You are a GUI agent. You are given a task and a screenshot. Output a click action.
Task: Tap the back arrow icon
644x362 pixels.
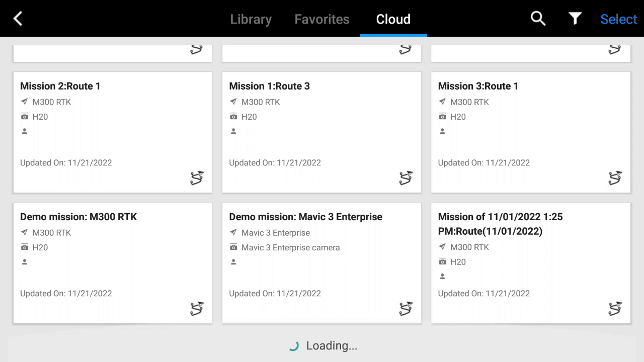click(x=18, y=19)
